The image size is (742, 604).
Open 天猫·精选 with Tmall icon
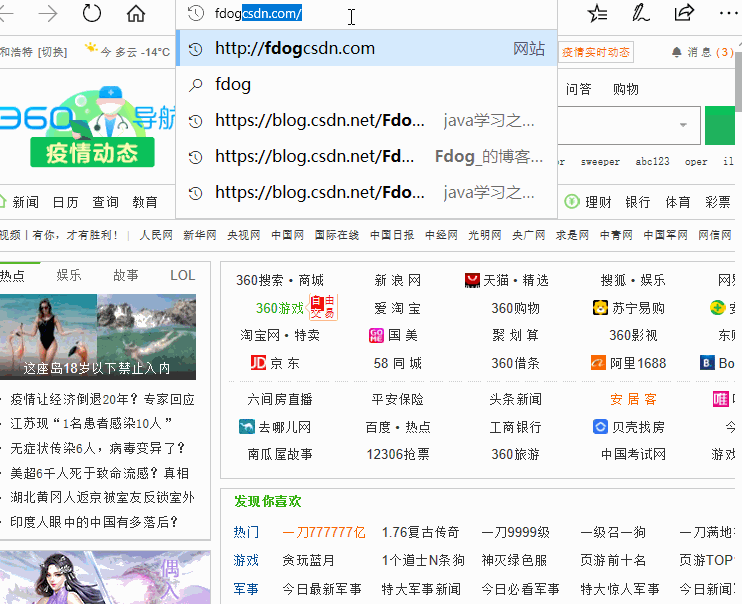pyautogui.click(x=506, y=280)
